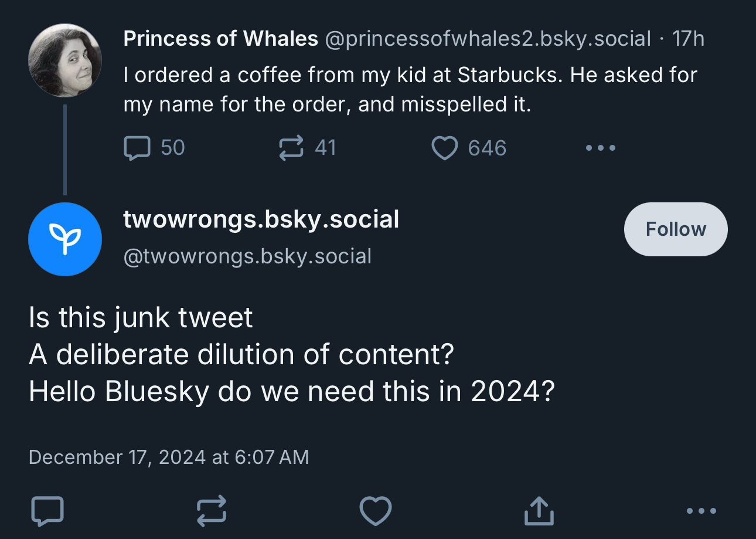Open Princess of Whales display name link
756x539 pixels.
pyautogui.click(x=220, y=39)
